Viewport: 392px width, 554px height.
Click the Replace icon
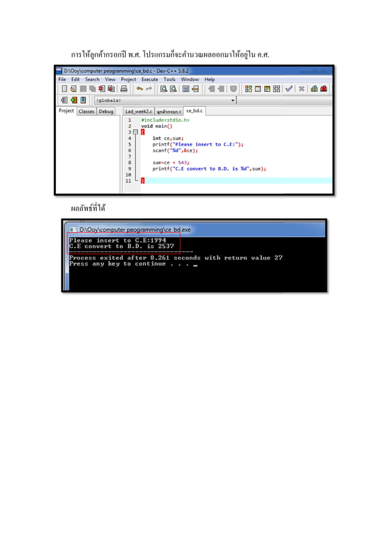point(173,88)
